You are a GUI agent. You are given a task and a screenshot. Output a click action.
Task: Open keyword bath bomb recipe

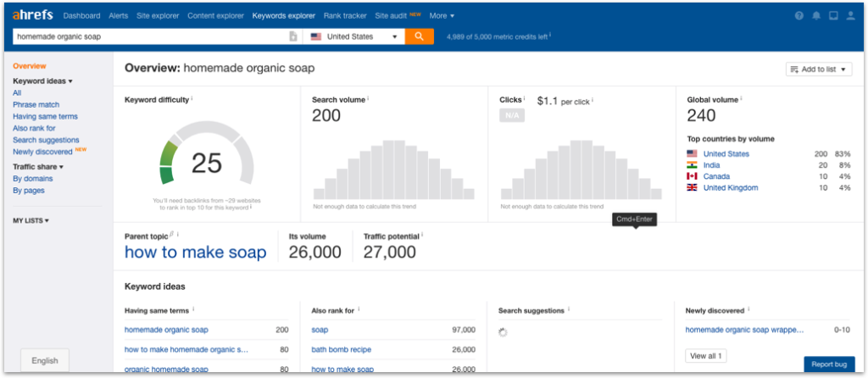[x=342, y=350]
